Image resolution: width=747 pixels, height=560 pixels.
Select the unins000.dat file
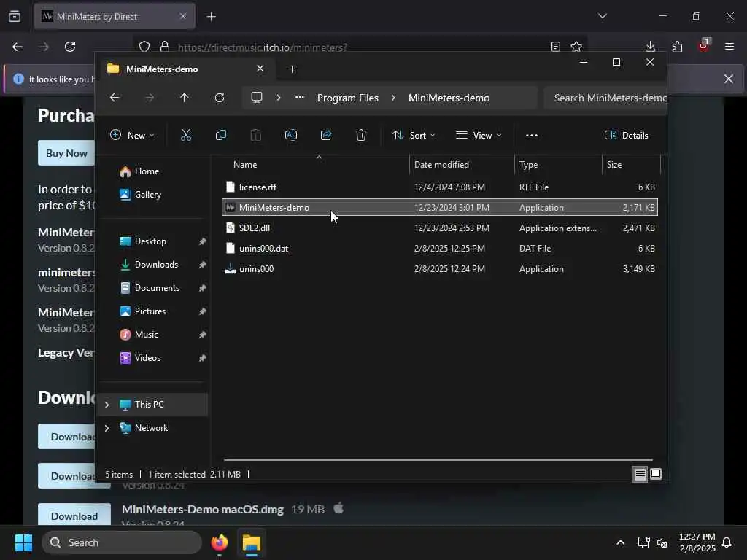440,249
